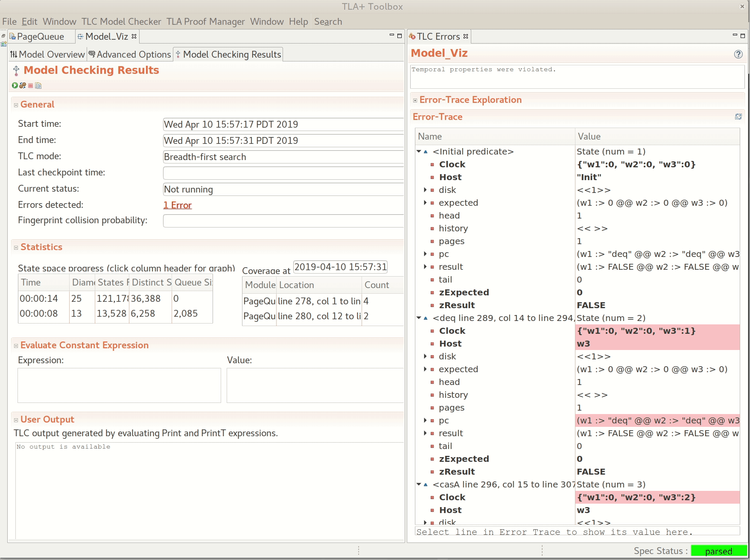Click the Temporal properties were violated message

coord(484,70)
